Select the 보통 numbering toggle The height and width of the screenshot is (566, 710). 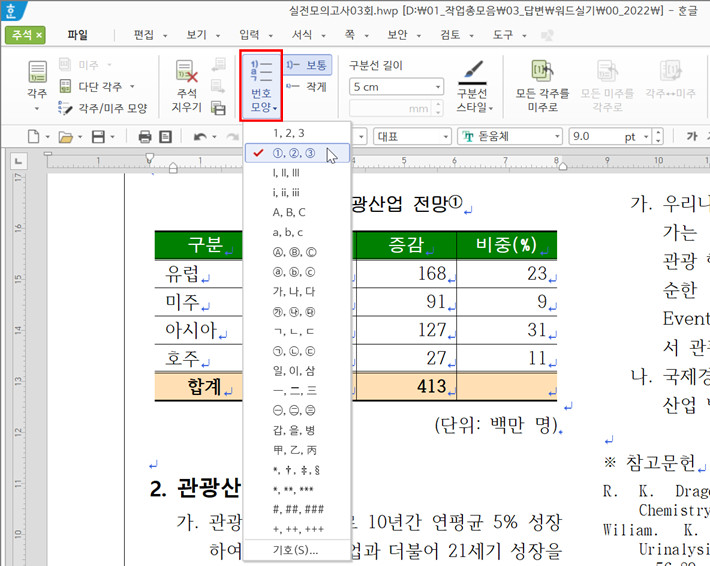306,65
